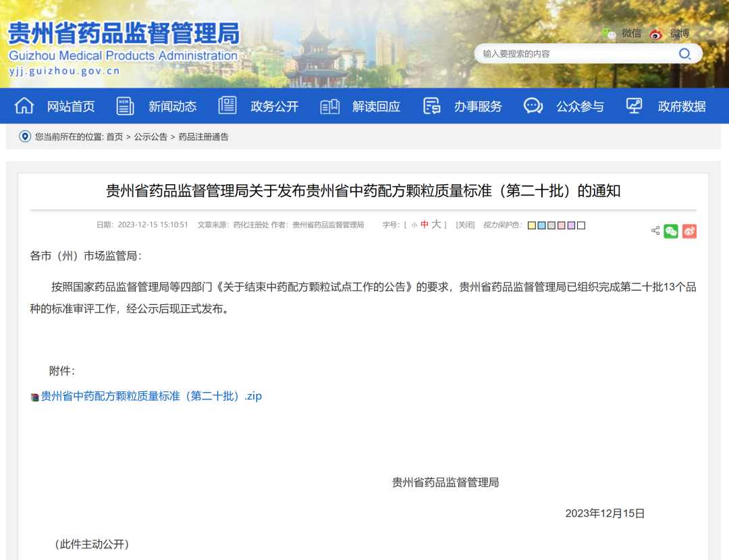Click the home icon in navigation bar

click(x=24, y=106)
